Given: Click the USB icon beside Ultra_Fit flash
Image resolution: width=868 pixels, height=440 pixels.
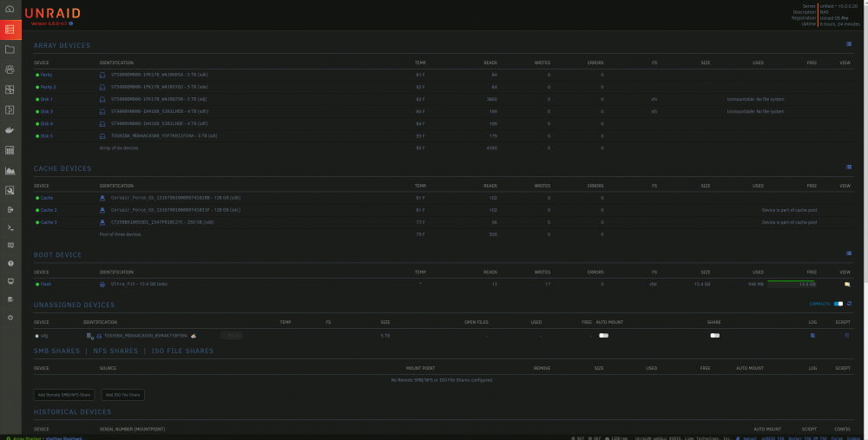Looking at the screenshot, I should point(102,284).
